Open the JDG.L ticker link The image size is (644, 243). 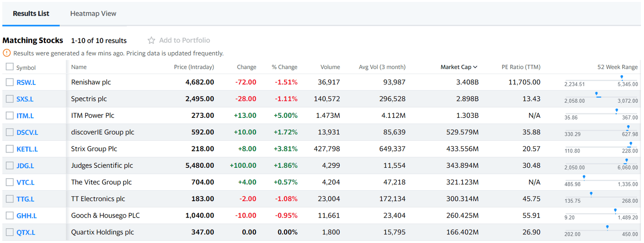pos(25,166)
